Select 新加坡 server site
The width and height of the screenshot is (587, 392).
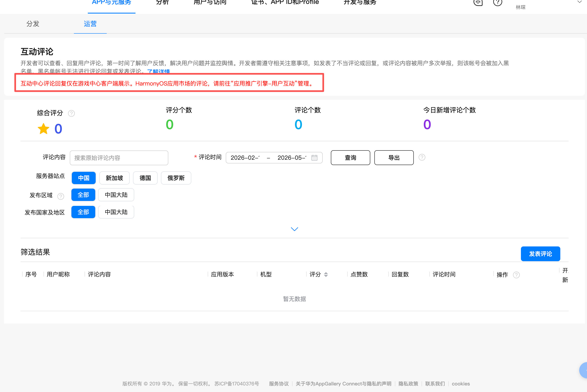(114, 178)
